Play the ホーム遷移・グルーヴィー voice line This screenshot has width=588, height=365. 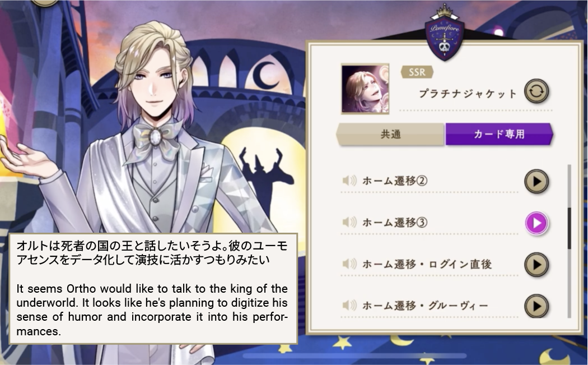coord(536,306)
